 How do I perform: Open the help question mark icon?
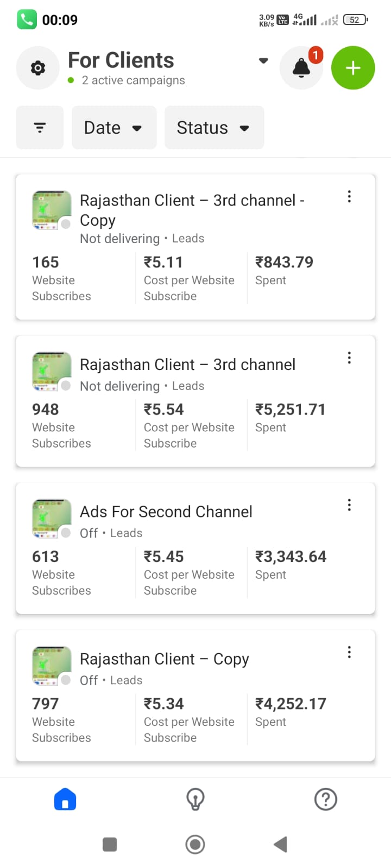click(x=326, y=799)
